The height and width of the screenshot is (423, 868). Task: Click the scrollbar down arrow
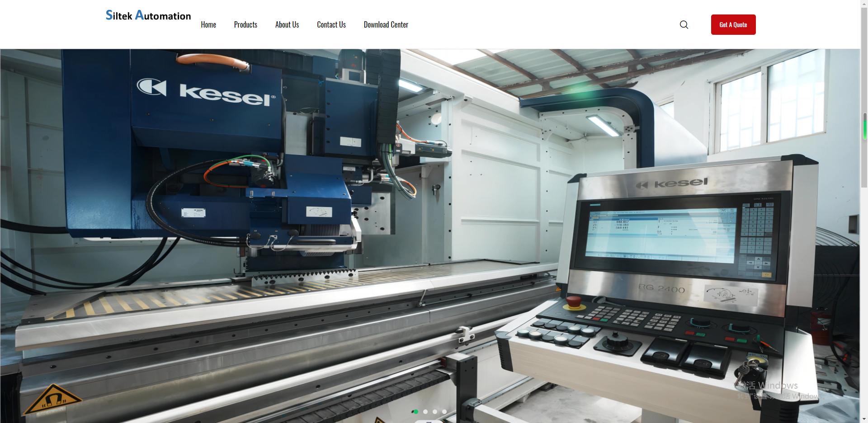[x=864, y=420]
